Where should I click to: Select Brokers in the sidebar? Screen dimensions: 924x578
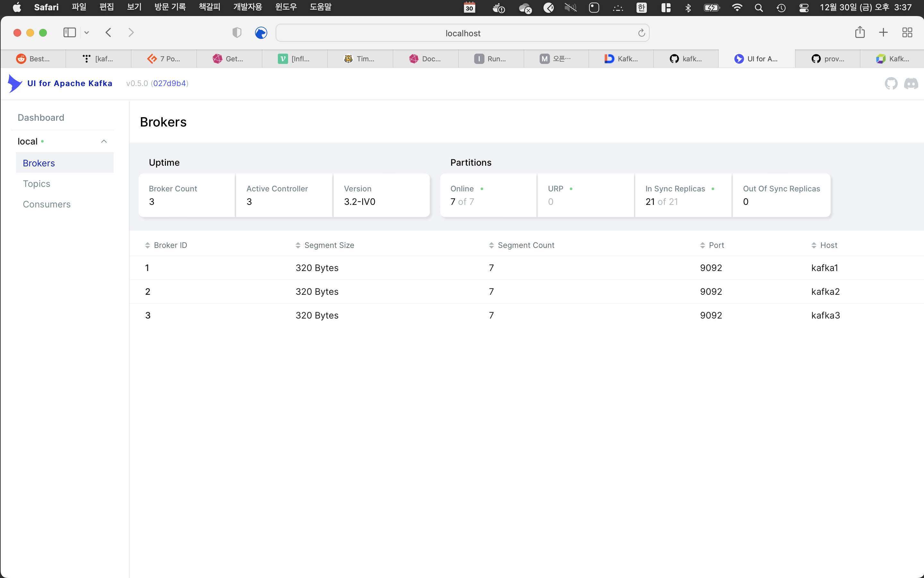pos(64,163)
